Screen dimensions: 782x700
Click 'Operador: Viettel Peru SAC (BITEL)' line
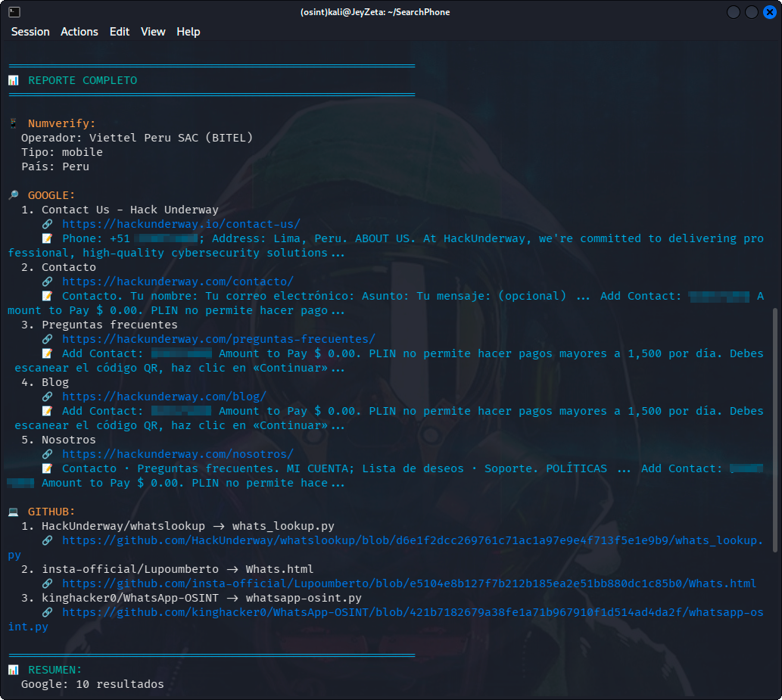point(137,138)
